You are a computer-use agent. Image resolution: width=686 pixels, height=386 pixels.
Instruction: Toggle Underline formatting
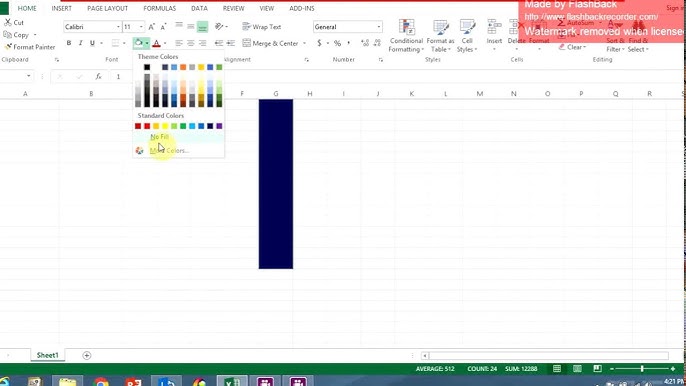(92, 43)
